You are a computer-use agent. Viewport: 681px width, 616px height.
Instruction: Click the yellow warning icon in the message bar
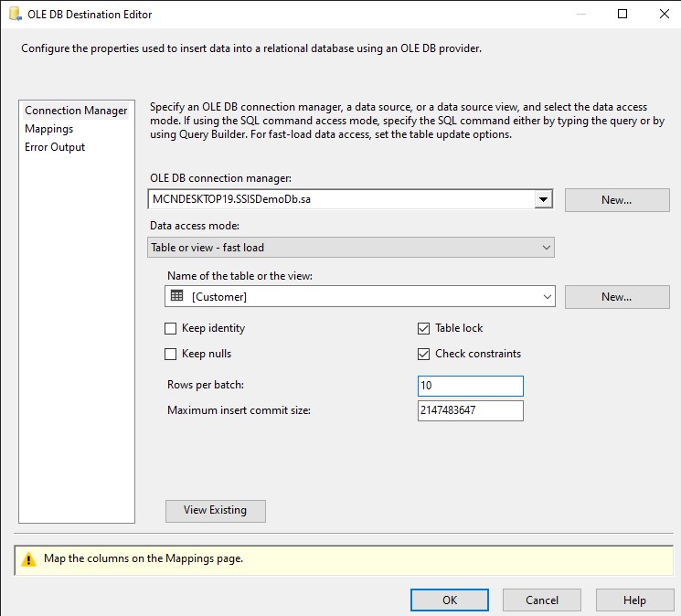28,558
